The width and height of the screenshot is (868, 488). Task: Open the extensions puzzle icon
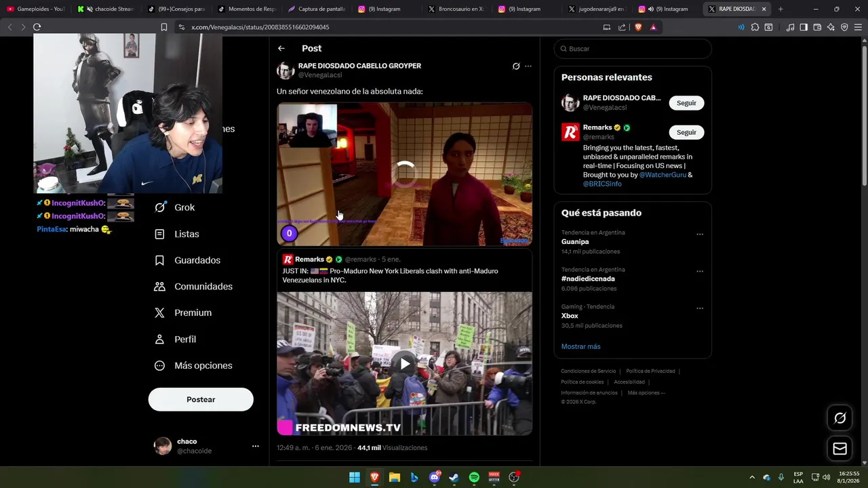755,27
